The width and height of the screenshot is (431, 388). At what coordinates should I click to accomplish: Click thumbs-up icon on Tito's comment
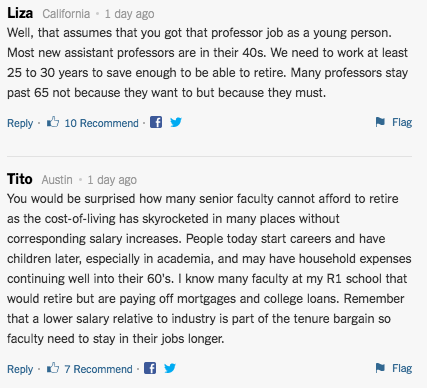pos(53,368)
